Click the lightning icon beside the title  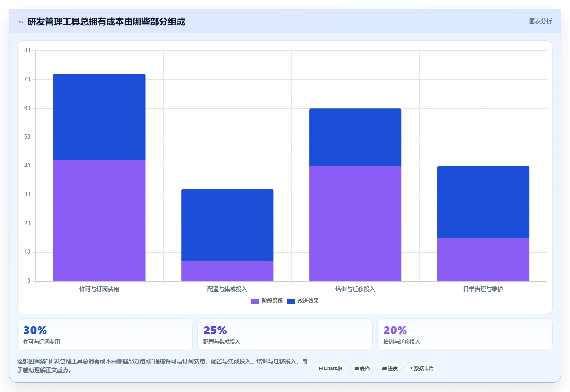(x=21, y=22)
